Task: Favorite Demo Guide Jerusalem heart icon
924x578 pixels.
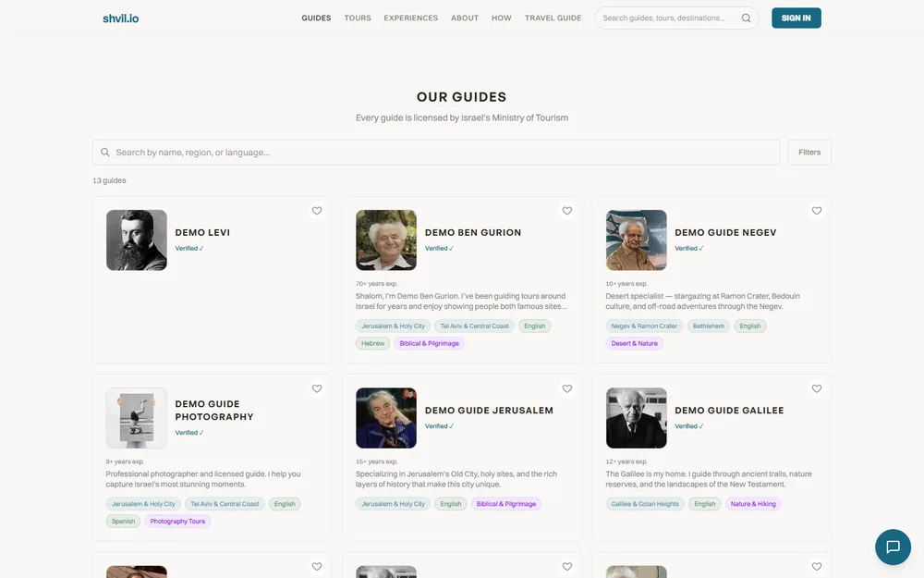Action: [567, 388]
